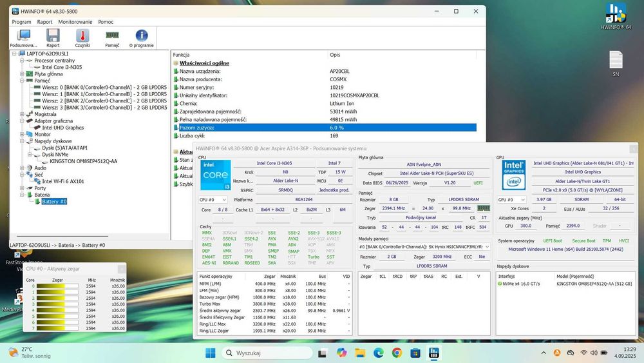644x363 pixels.
Task: Click the Wyszukaj taskbar search box
Action: tap(267, 353)
